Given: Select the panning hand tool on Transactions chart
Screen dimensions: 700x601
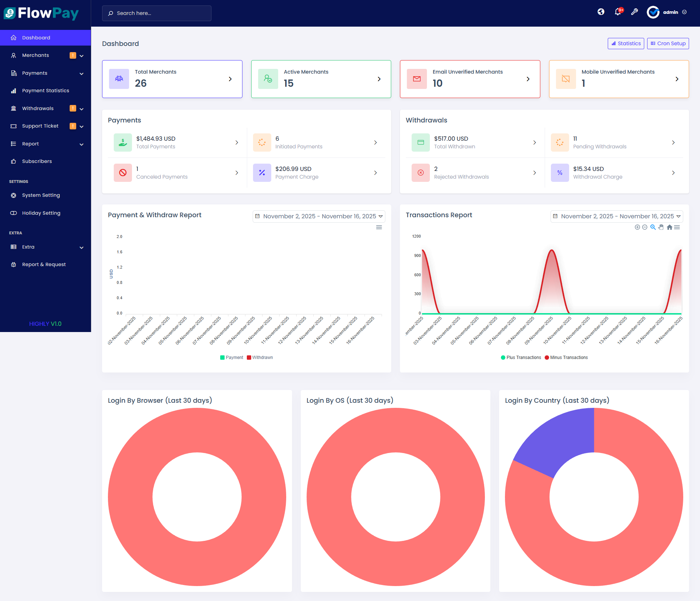Looking at the screenshot, I should [661, 227].
